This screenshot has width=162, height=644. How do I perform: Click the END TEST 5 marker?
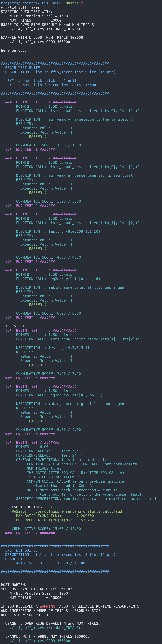30,378
